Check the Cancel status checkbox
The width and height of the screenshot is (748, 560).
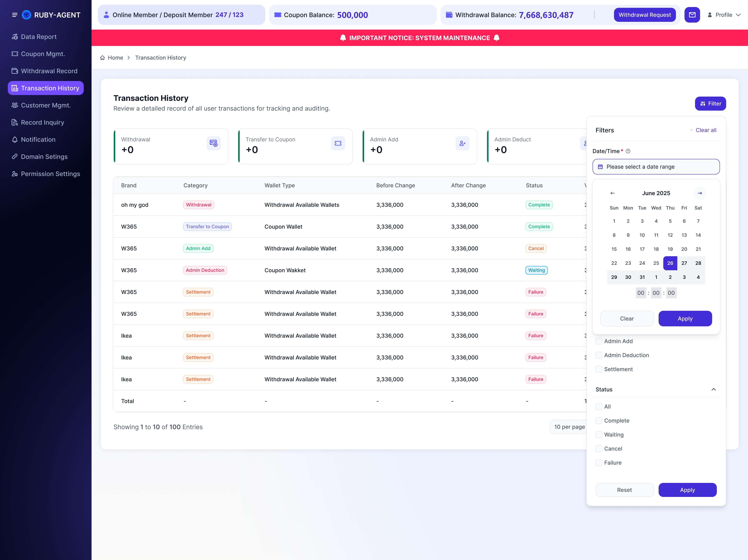pos(599,448)
